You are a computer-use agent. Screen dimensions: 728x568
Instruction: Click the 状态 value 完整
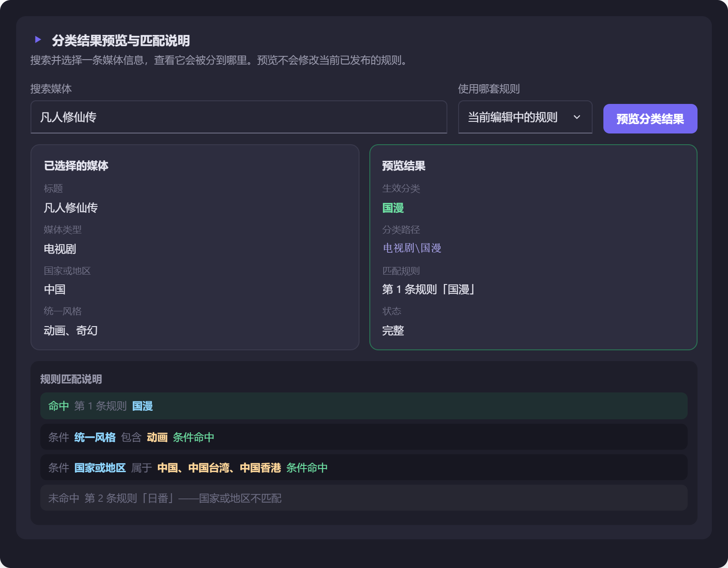pyautogui.click(x=393, y=331)
